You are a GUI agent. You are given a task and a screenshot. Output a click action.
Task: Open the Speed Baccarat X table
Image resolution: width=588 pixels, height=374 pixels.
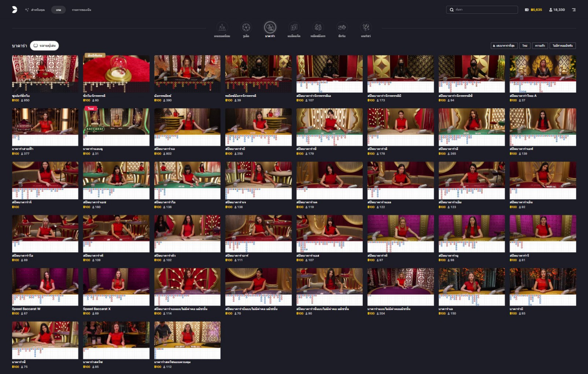click(x=116, y=286)
